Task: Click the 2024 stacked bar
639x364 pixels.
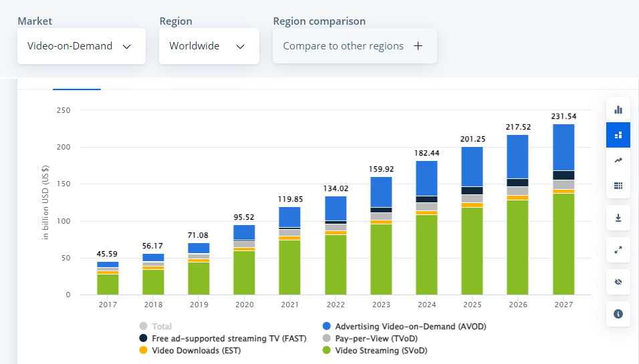Action: point(426,228)
